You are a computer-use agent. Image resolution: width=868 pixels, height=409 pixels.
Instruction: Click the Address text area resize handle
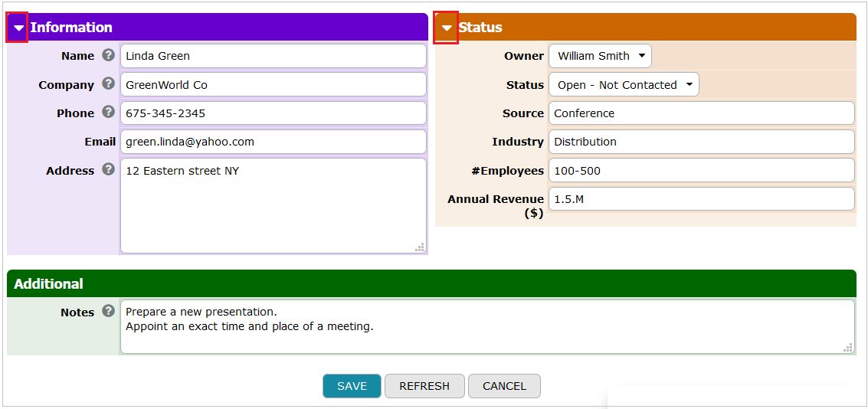click(x=420, y=247)
